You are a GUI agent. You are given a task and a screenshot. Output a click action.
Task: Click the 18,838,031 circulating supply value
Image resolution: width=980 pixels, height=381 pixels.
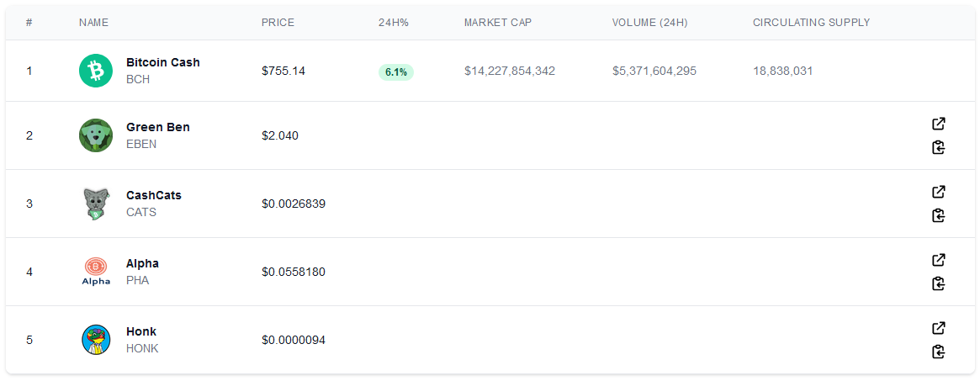pos(783,71)
